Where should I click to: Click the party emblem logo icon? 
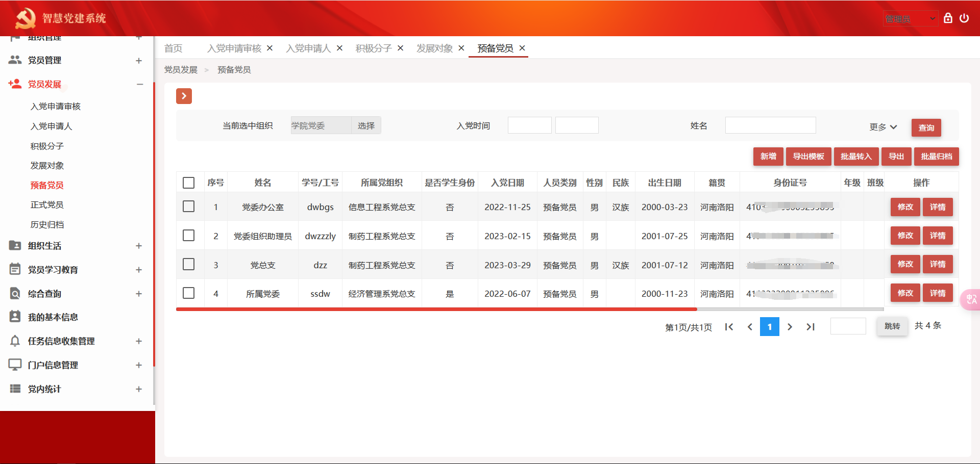pyautogui.click(x=25, y=18)
